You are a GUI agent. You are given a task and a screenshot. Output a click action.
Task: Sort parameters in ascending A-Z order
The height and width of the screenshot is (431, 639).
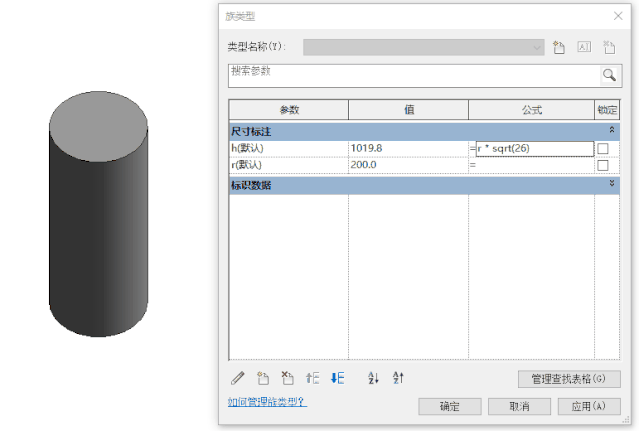click(x=373, y=378)
